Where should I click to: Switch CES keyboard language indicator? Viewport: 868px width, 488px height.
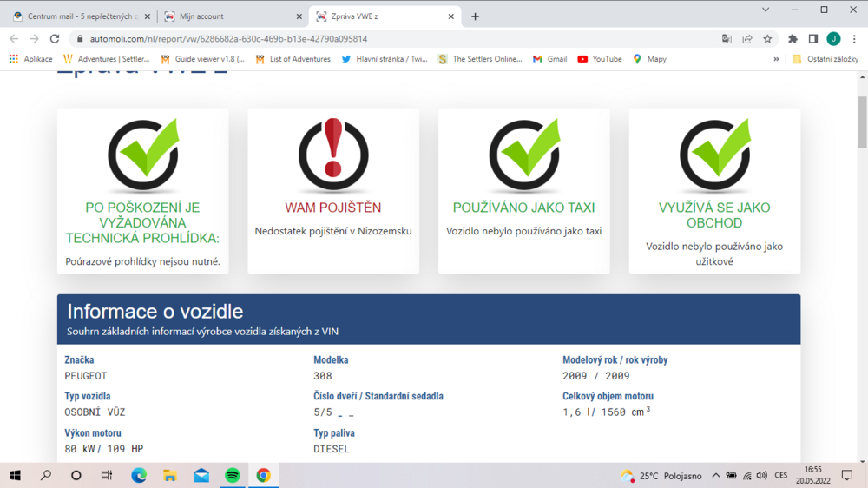[x=781, y=475]
